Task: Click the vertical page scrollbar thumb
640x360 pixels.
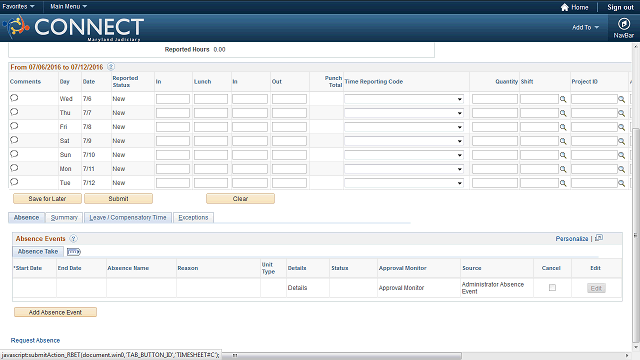Action: tap(636, 236)
